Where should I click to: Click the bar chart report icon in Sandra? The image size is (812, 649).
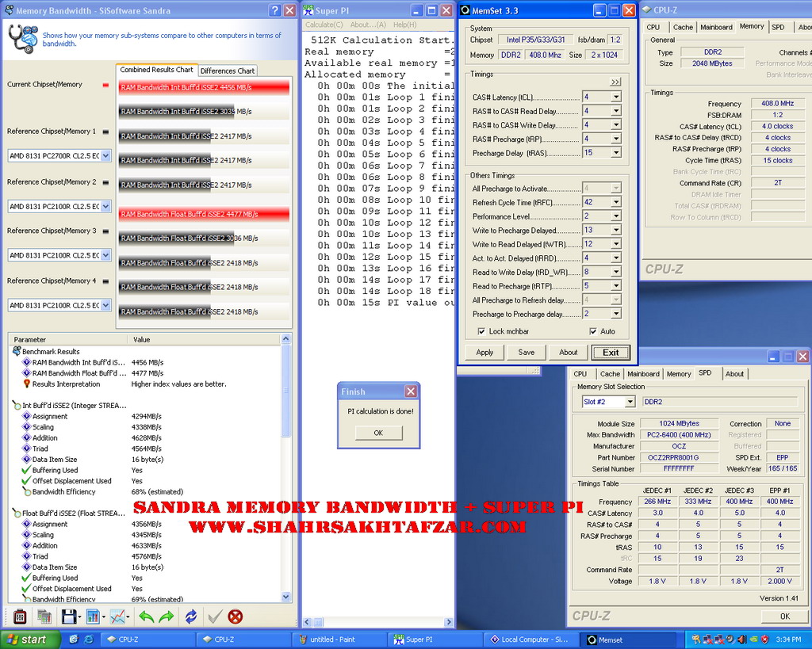94,617
